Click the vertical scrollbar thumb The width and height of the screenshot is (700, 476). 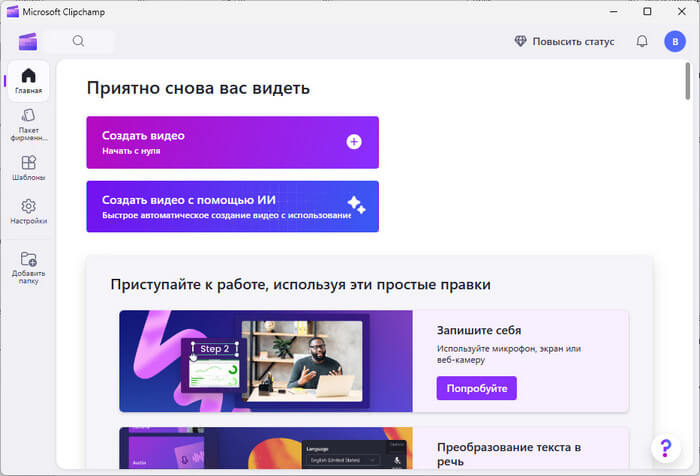(x=688, y=81)
